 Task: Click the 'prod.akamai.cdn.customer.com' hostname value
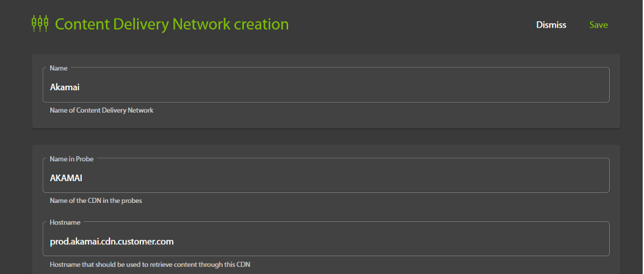coord(112,241)
